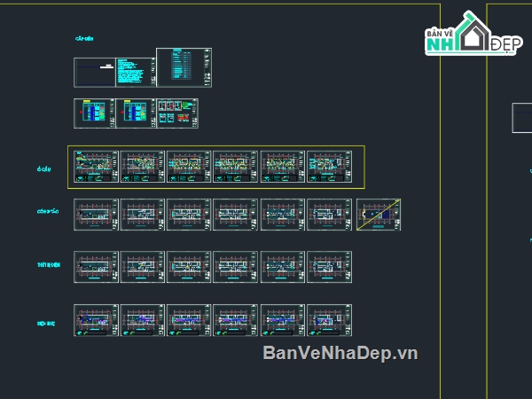This screenshot has height=399, width=532.
Task: Select the cyan label beside the yellow-framed row
Action: (40, 168)
